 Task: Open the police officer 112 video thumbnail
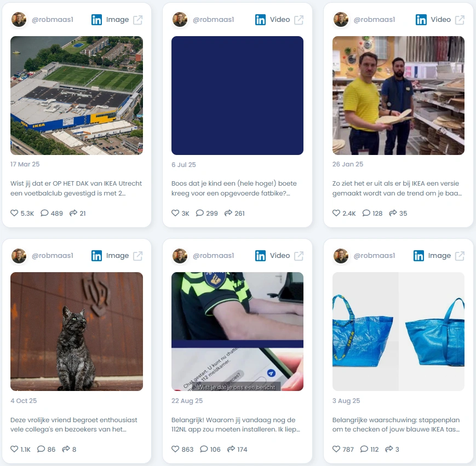(237, 332)
